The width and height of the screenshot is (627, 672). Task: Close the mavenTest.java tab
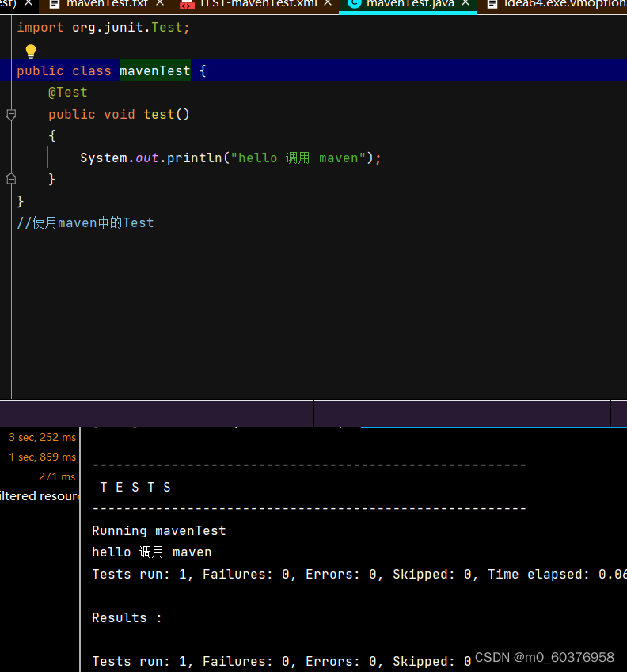coord(465,3)
